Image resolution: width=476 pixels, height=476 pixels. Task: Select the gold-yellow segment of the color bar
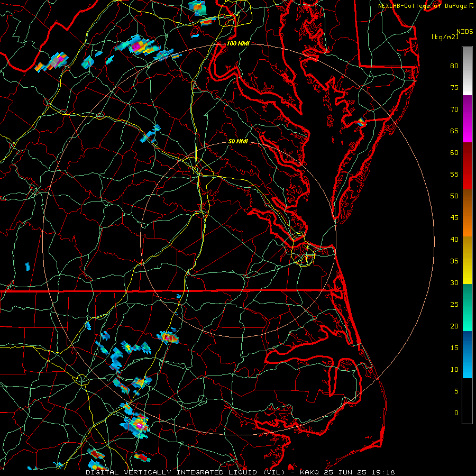467,260
